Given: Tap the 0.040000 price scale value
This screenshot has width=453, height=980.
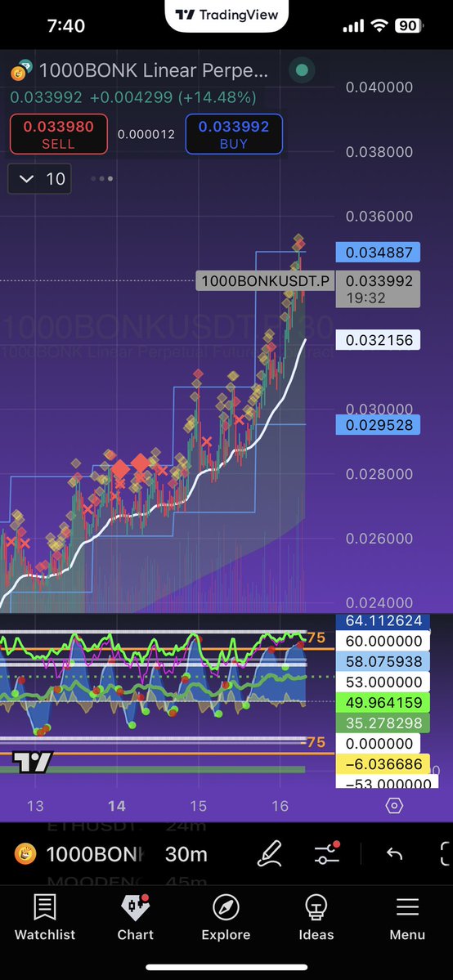Looking at the screenshot, I should tap(379, 87).
